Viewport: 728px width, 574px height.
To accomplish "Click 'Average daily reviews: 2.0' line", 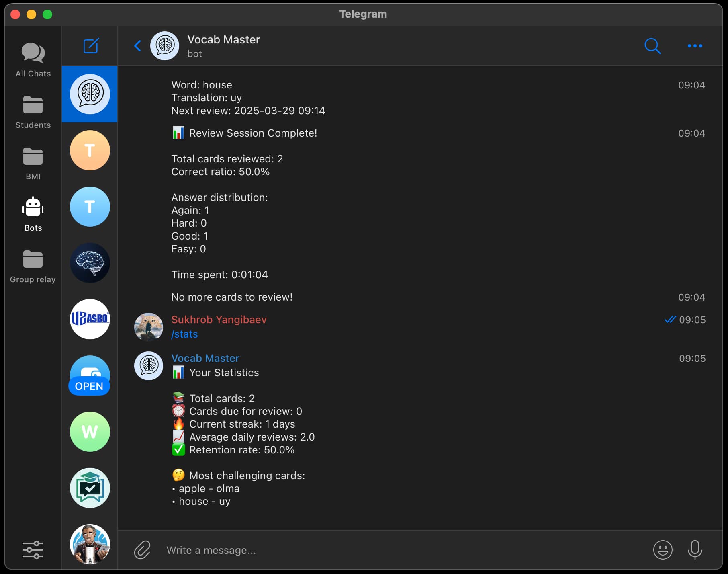I will 252,437.
